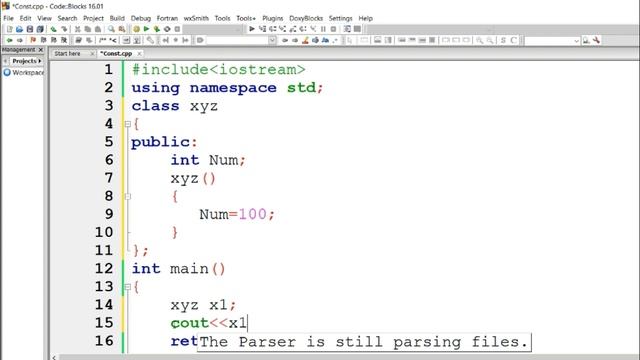Open the Plugins menu
The image size is (640, 360).
[272, 18]
